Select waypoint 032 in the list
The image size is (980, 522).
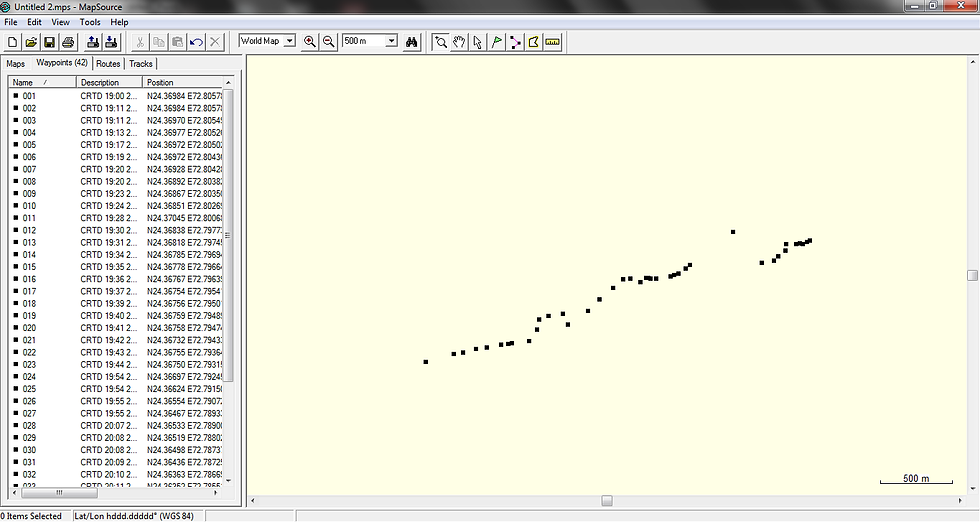point(29,474)
